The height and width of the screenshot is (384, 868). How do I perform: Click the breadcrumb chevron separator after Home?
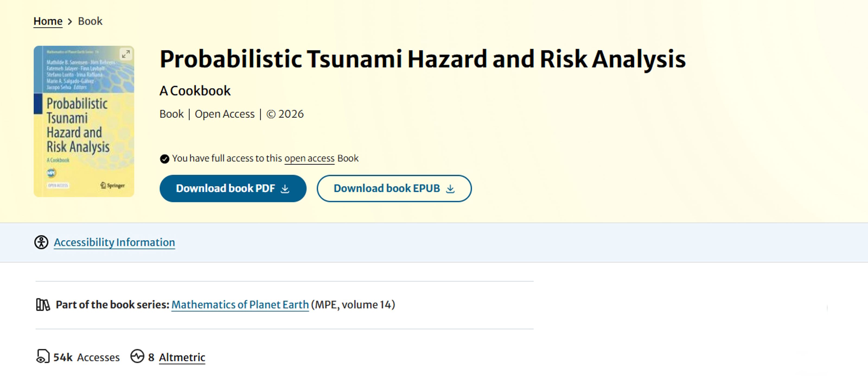coord(70,21)
